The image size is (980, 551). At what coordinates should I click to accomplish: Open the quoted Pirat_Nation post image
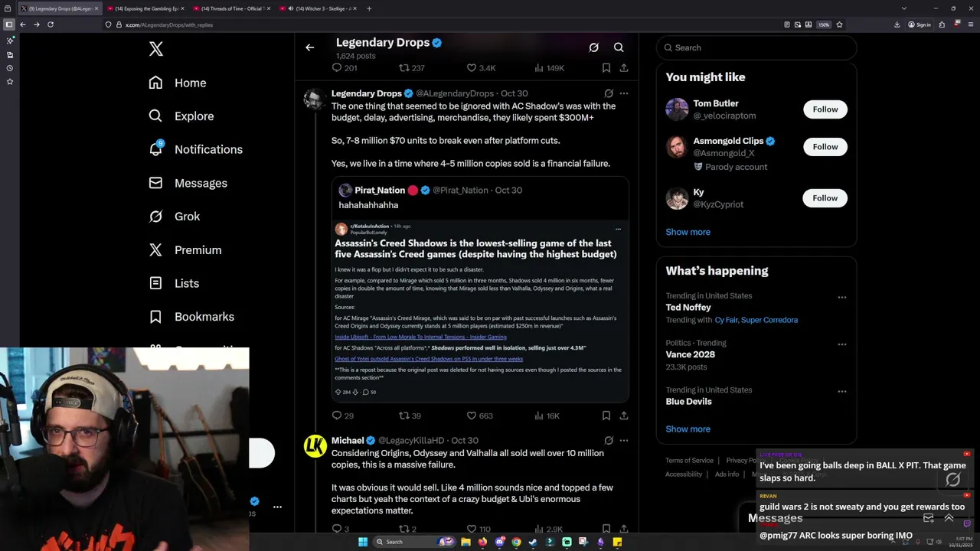480,310
